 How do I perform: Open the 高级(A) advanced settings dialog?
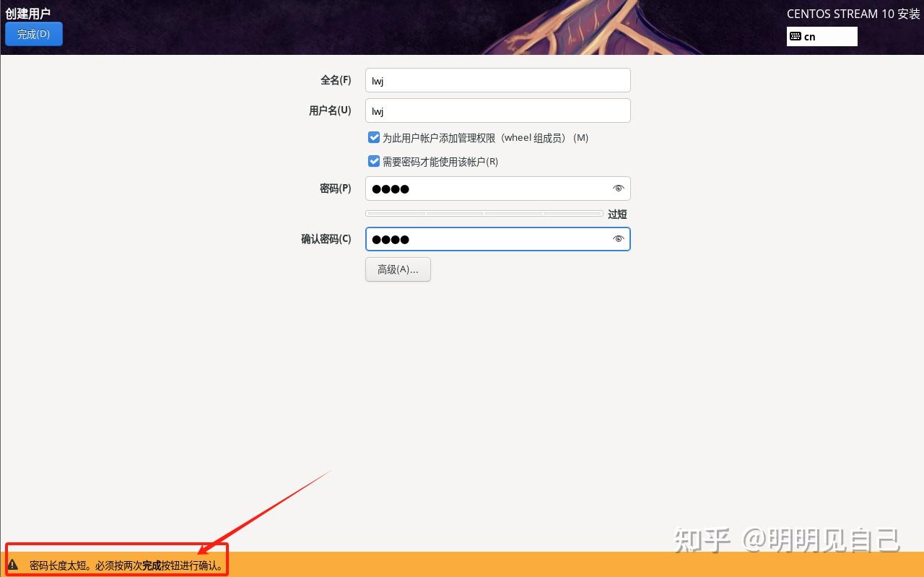point(398,269)
